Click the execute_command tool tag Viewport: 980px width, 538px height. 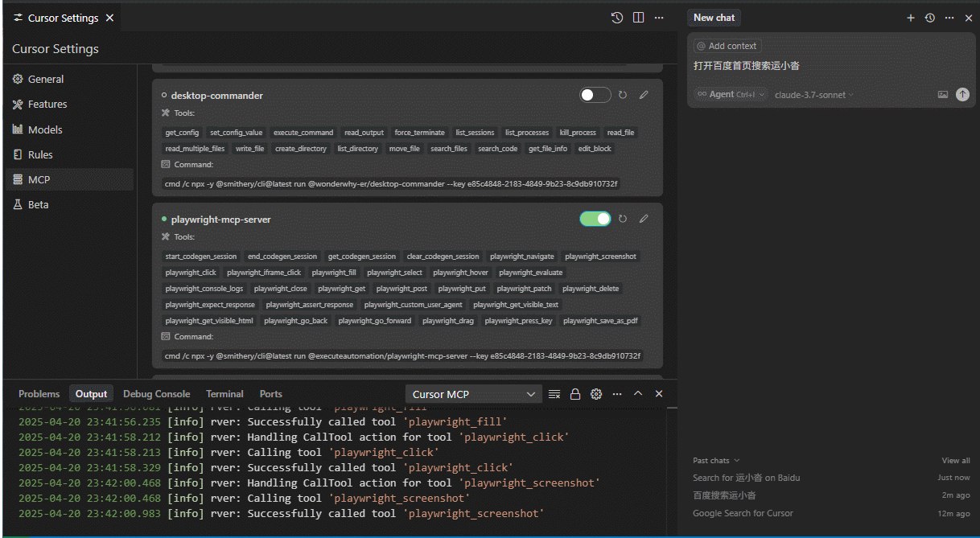[303, 133]
